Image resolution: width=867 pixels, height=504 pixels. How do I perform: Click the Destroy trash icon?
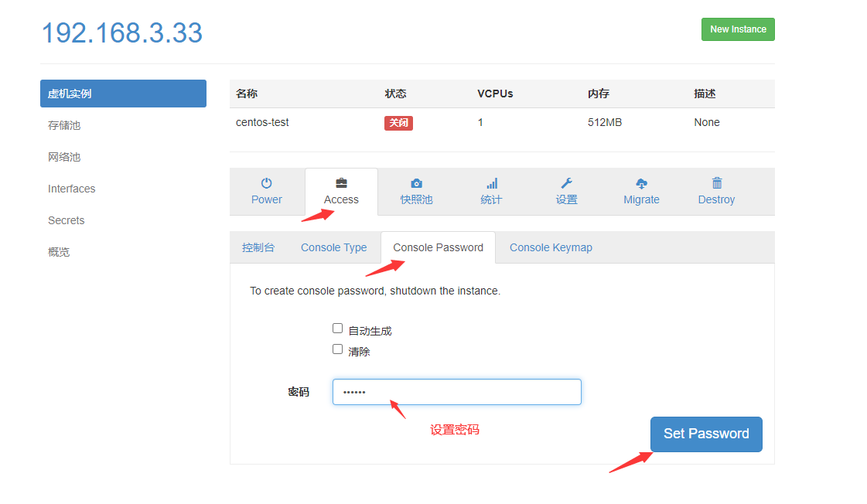click(716, 183)
